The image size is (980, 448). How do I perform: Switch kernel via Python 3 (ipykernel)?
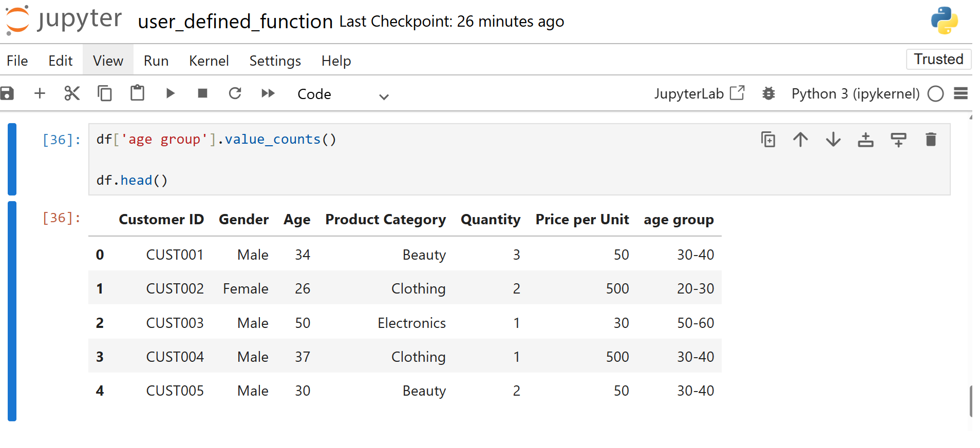pos(855,93)
